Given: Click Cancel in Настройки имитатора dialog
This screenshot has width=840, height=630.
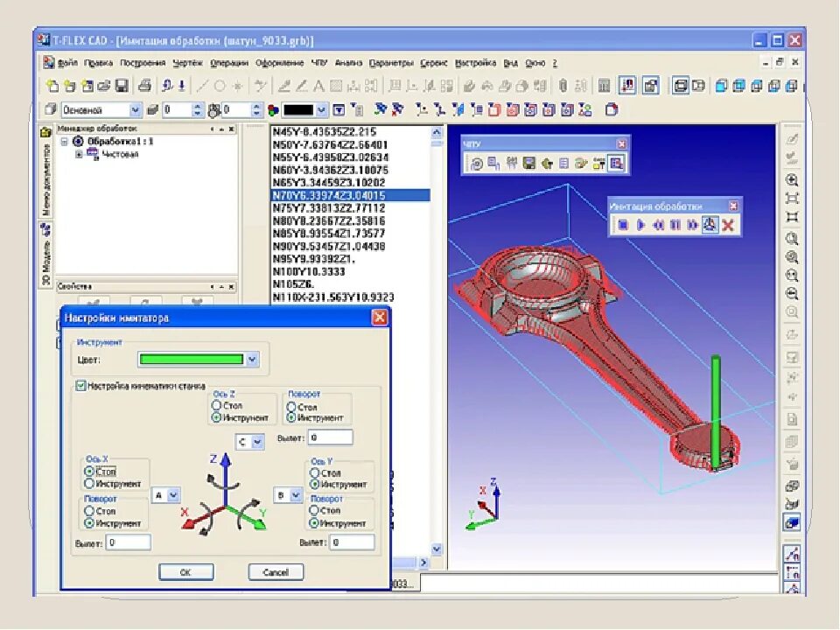Looking at the screenshot, I should click(x=276, y=572).
